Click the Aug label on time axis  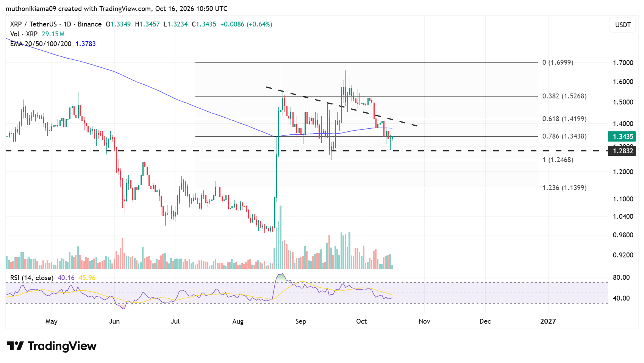(238, 321)
